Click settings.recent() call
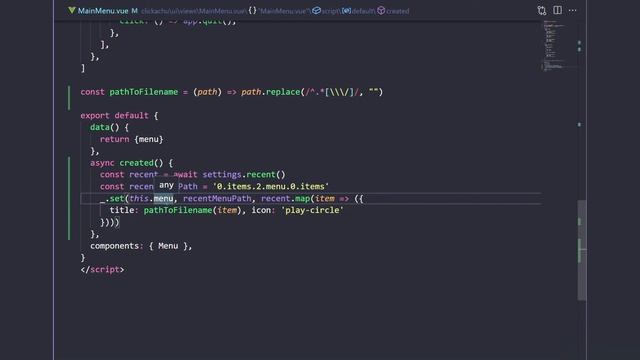 (244, 175)
